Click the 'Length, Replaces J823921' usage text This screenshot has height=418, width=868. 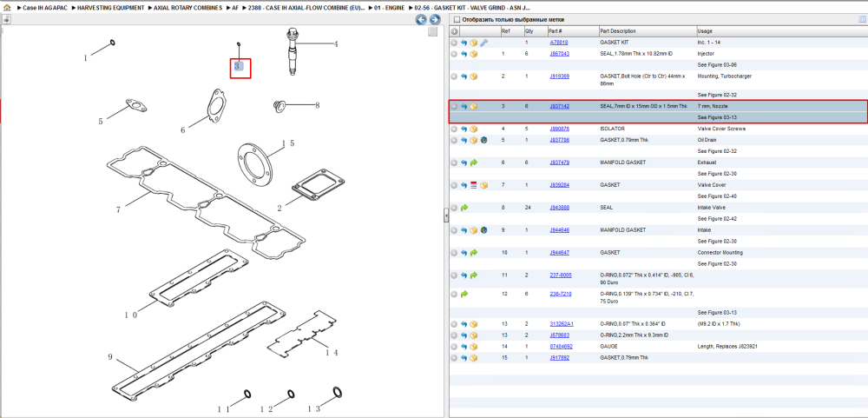[727, 347]
